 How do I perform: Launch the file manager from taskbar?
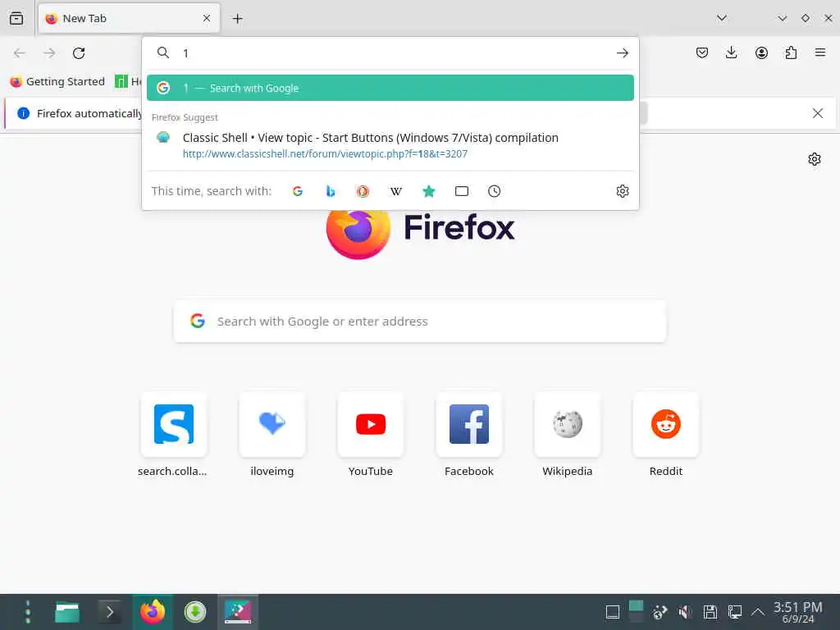tap(67, 612)
